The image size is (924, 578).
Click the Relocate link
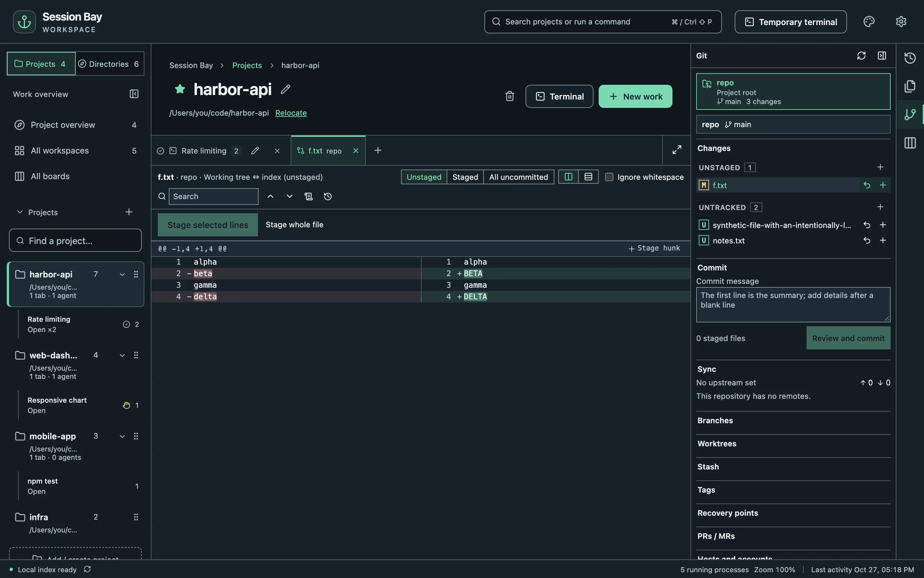click(x=291, y=113)
